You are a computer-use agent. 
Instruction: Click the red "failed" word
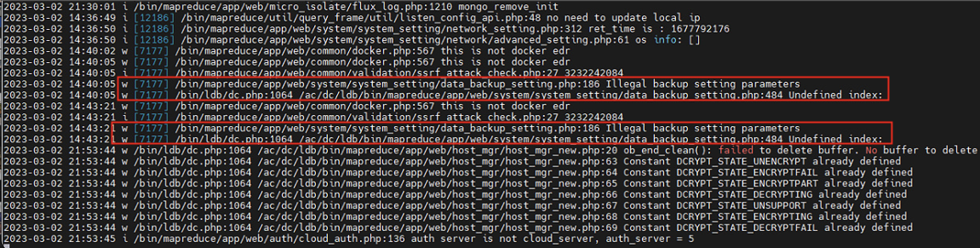pos(736,150)
